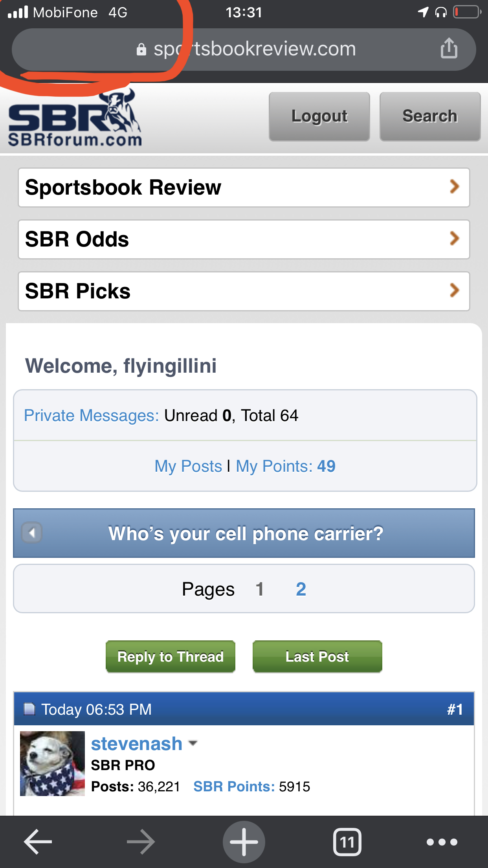Image resolution: width=488 pixels, height=868 pixels.
Task: Click the Search button
Action: click(x=430, y=116)
